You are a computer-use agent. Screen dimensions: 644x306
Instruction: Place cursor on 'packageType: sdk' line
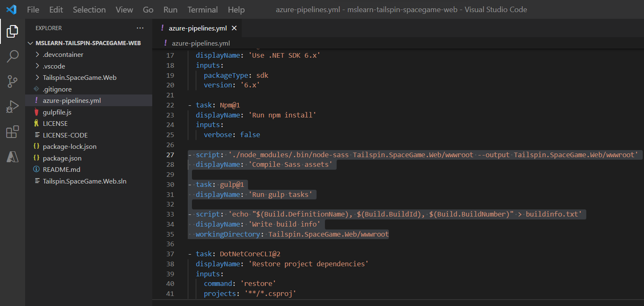[236, 75]
